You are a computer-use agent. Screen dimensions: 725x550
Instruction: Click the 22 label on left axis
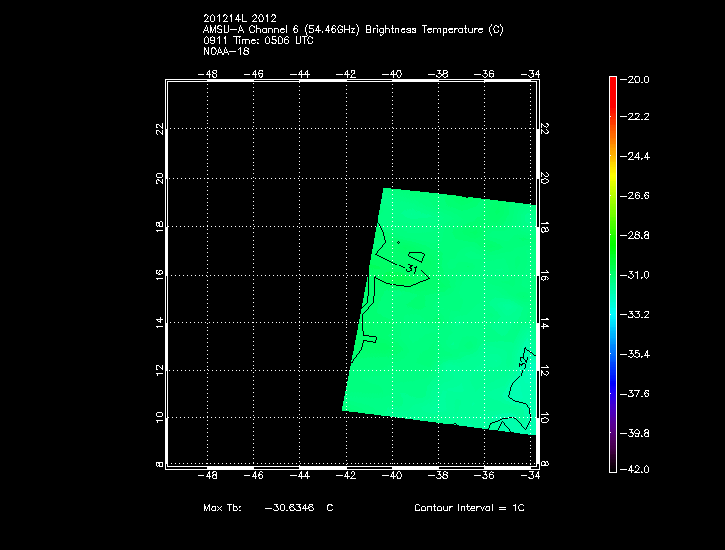(x=158, y=129)
